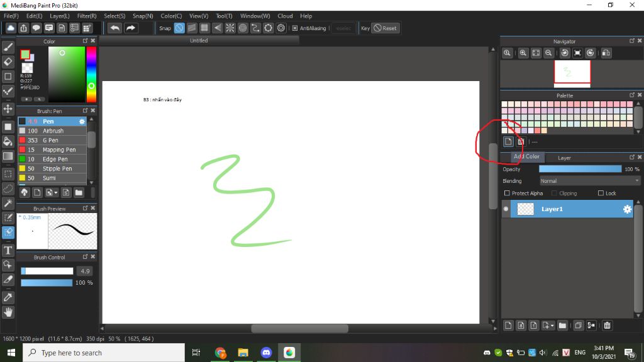Screen dimensions: 644x362
Task: Enable the radial snap guide
Action: point(230,28)
